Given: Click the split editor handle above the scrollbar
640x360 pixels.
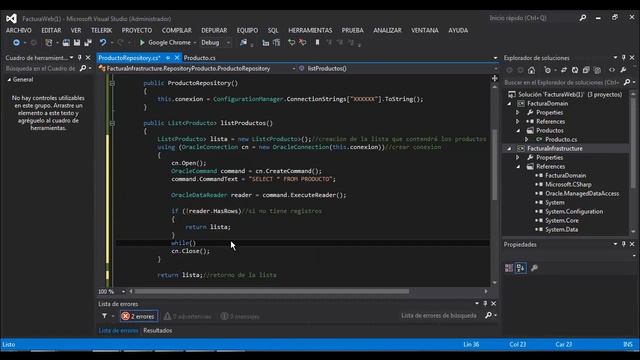Looking at the screenshot, I should click(494, 78).
